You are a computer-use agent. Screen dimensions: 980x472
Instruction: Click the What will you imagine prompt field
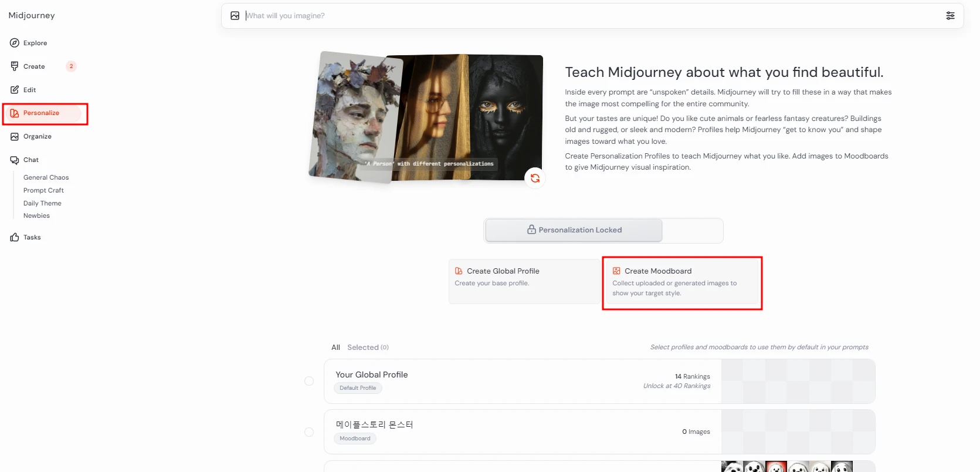click(592, 16)
